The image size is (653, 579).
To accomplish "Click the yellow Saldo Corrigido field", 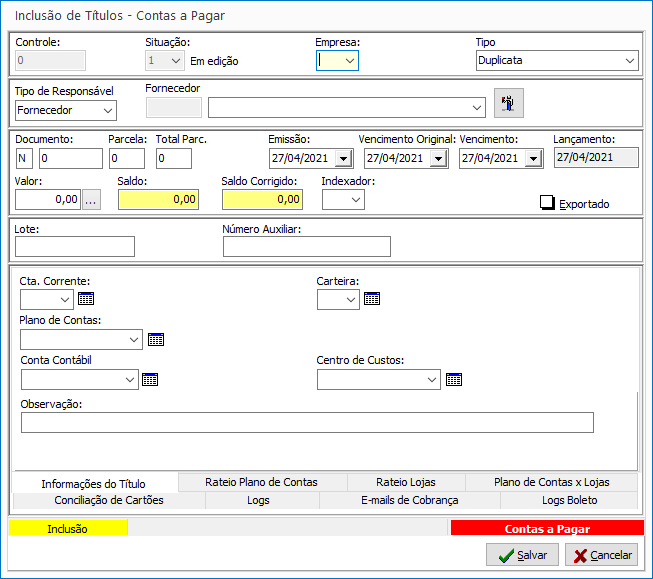I will click(262, 199).
